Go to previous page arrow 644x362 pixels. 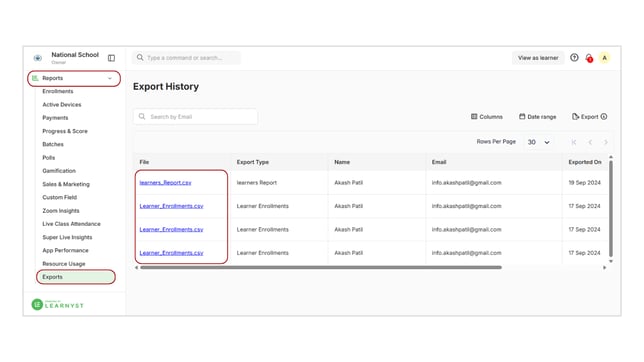pyautogui.click(x=590, y=142)
